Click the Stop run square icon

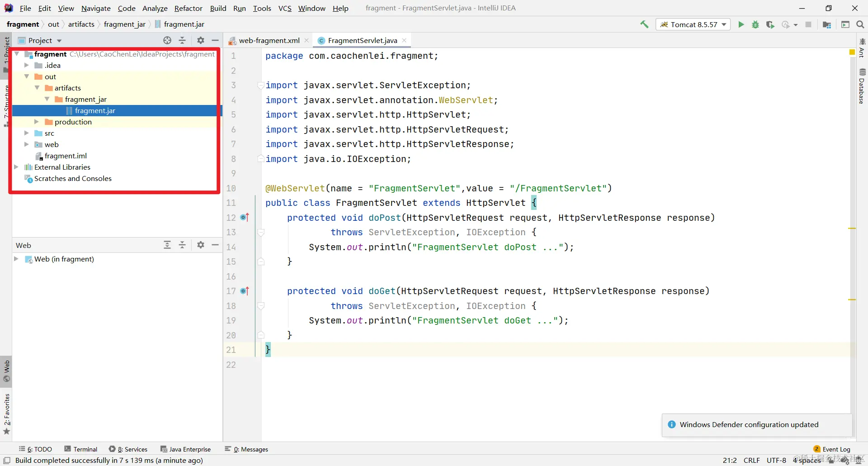point(808,24)
